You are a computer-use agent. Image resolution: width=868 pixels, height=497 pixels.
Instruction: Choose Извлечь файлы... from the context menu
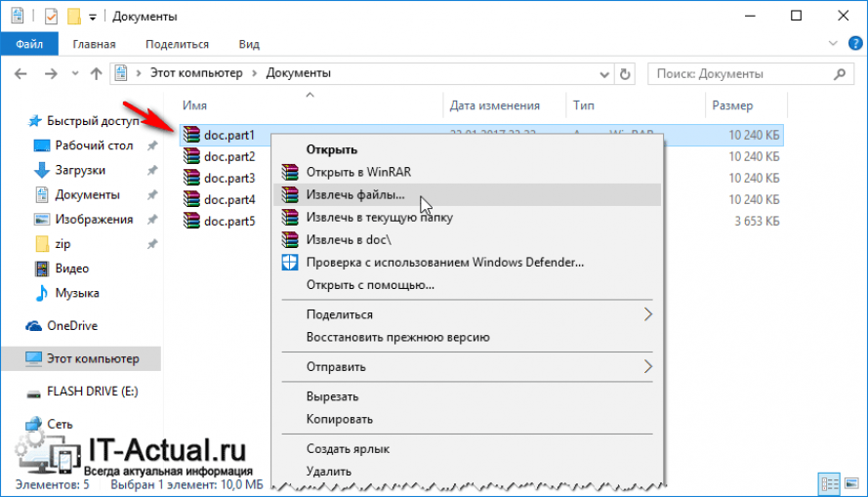point(354,195)
